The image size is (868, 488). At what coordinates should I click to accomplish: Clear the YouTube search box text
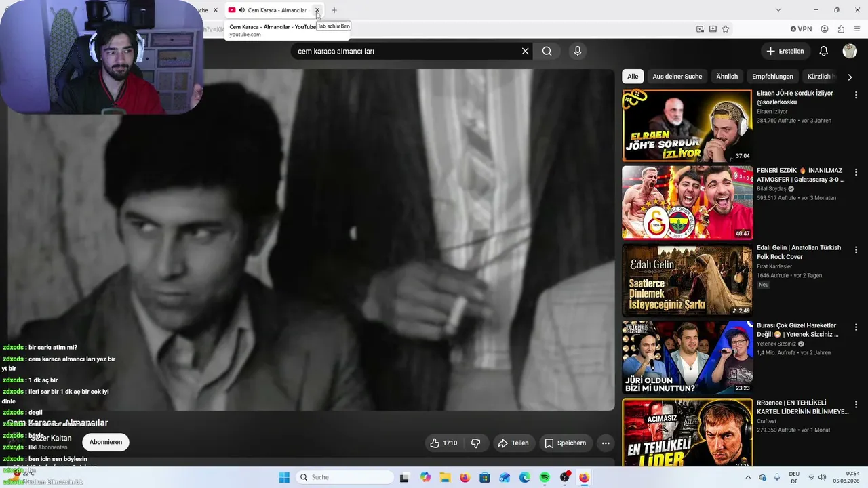525,51
